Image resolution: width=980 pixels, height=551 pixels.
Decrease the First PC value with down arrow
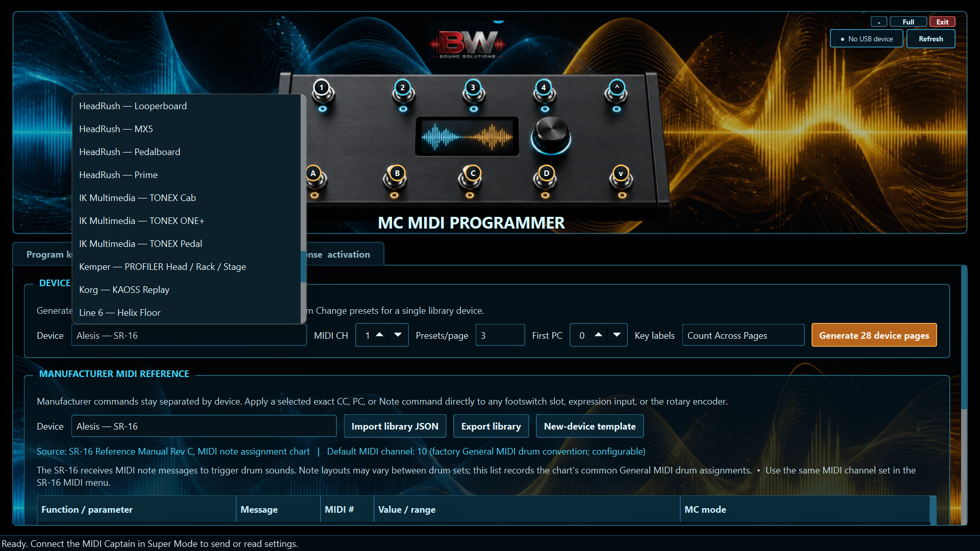coord(617,335)
